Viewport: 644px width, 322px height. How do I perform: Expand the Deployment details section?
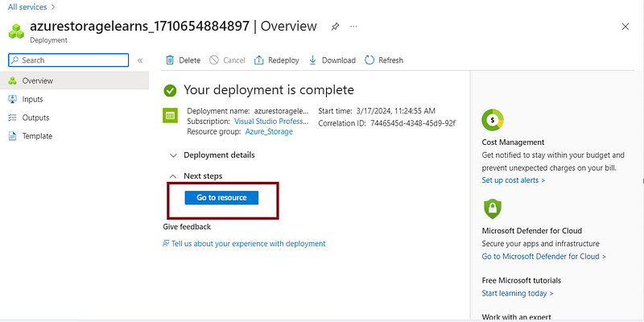174,155
